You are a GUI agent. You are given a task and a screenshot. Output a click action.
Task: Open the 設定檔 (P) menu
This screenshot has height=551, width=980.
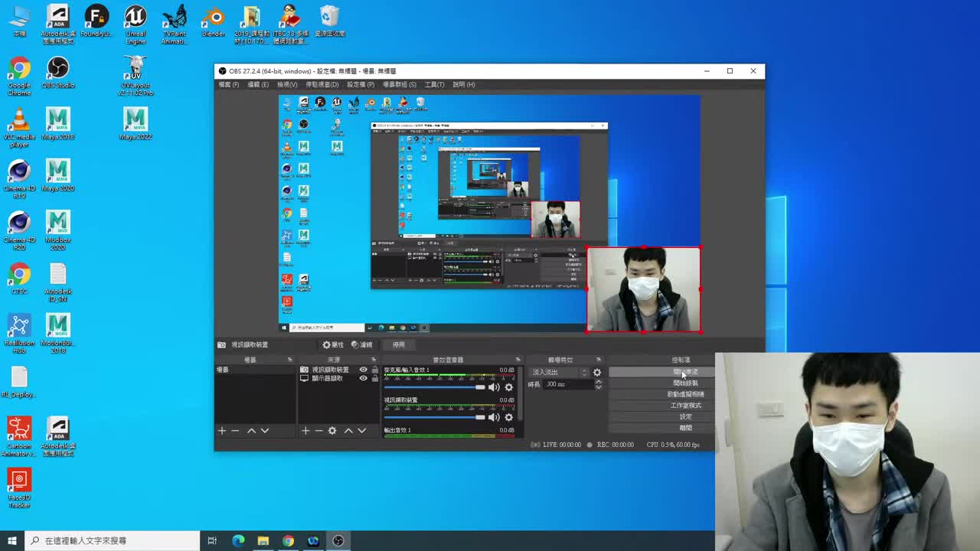click(x=361, y=84)
